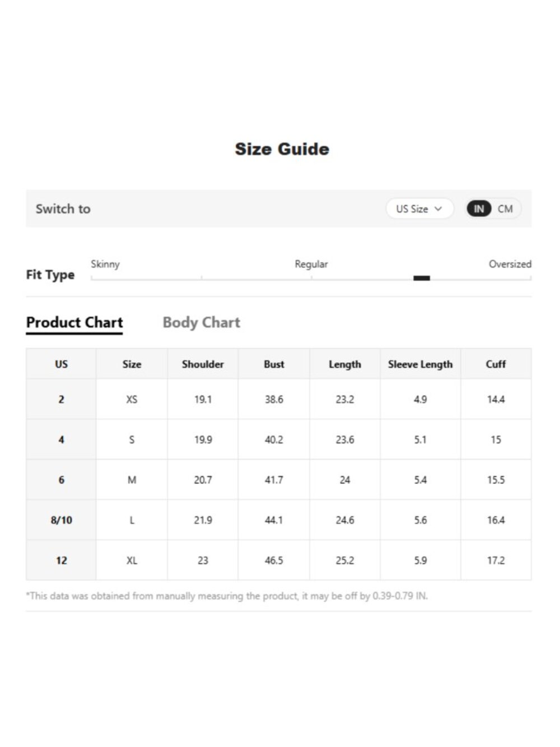
Task: Click the chevron beside US Size
Action: point(438,209)
